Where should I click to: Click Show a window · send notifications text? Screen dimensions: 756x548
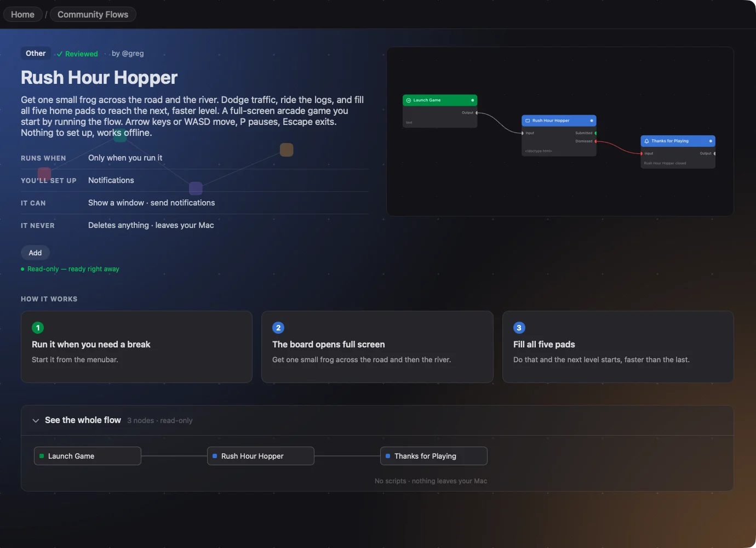(152, 203)
